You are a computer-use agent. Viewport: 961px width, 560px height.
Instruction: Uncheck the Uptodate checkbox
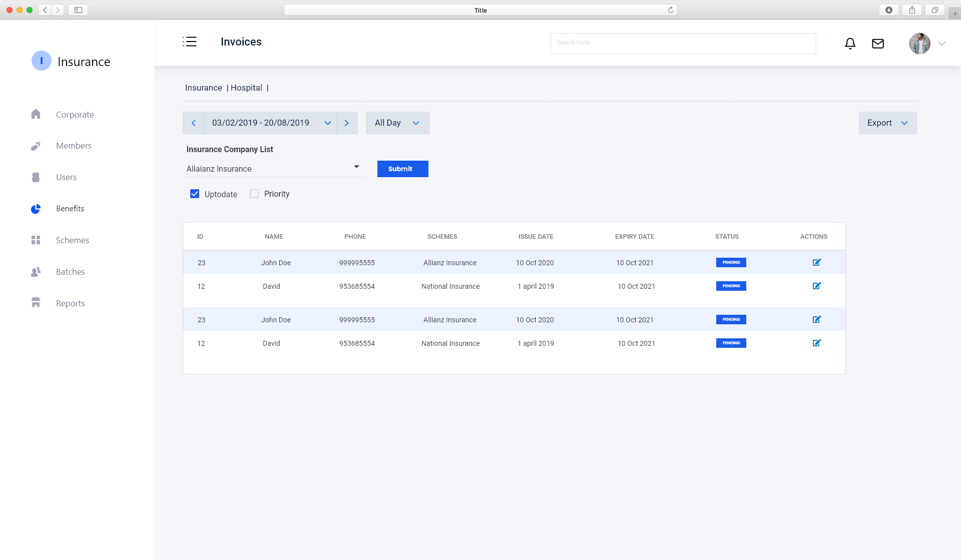pos(195,194)
